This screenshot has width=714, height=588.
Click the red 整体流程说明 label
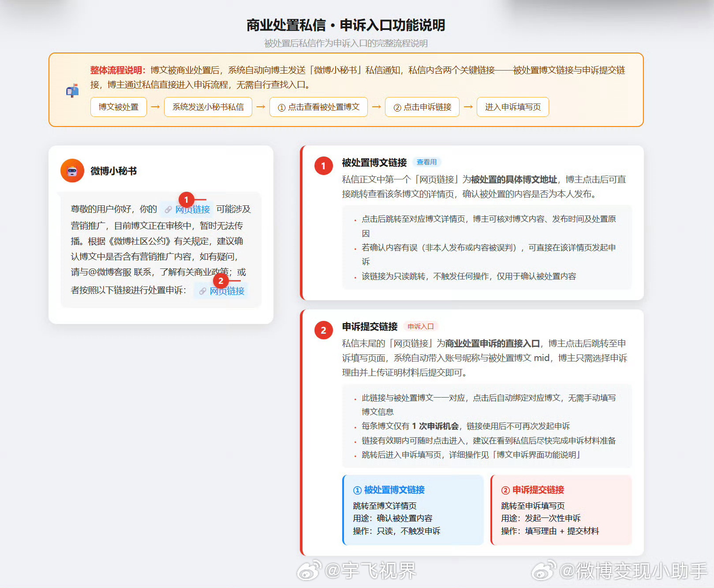118,70
